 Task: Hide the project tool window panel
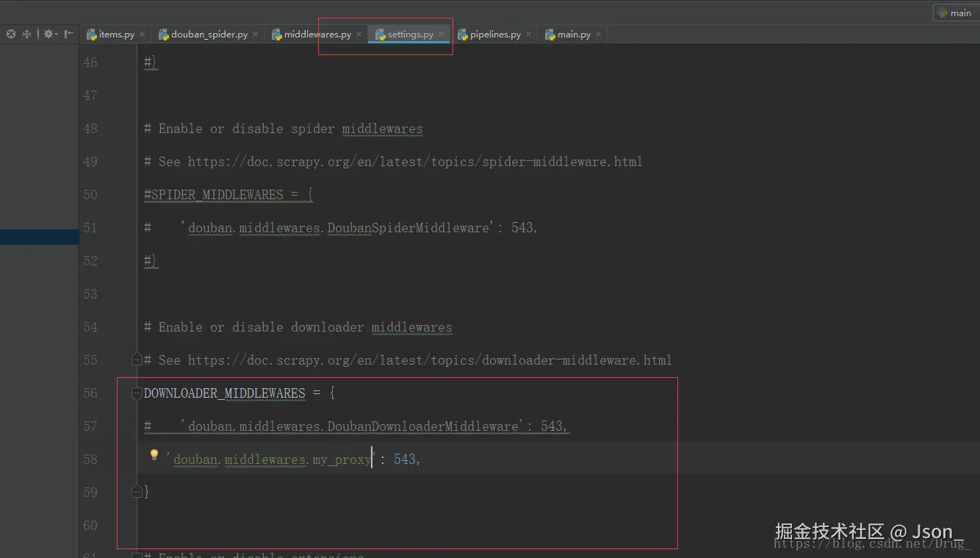click(x=68, y=34)
